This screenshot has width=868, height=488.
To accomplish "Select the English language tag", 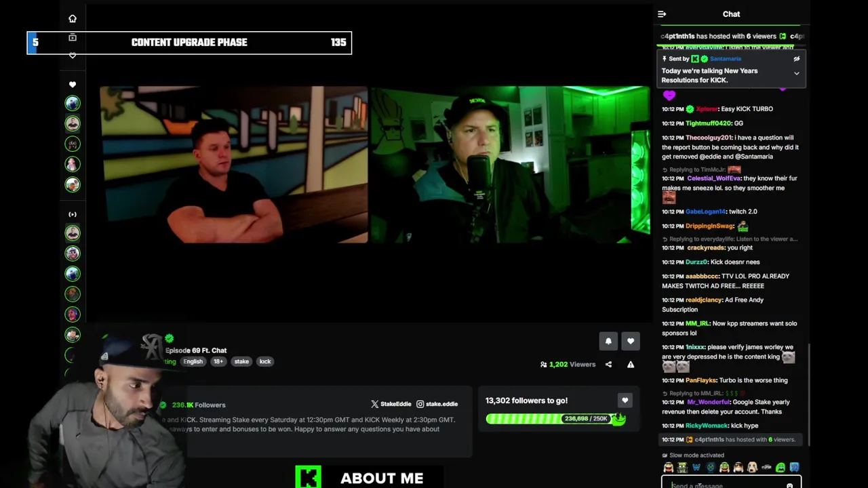I will (193, 362).
